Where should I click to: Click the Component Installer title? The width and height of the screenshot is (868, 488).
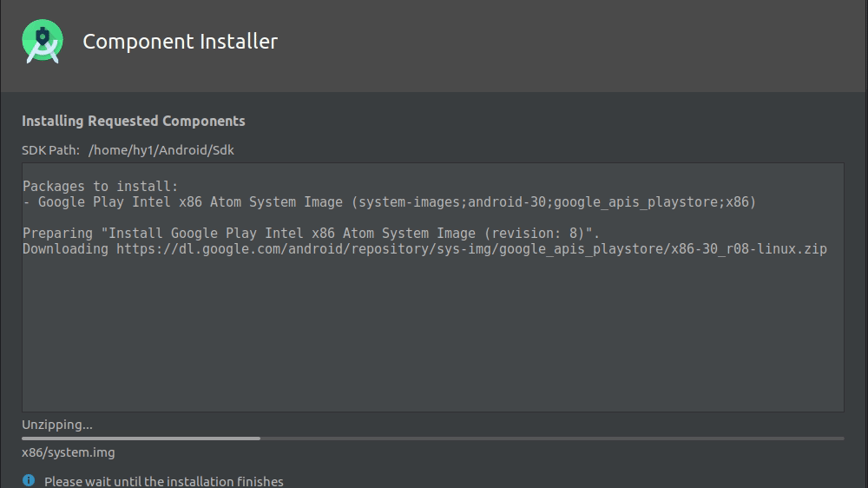tap(180, 42)
